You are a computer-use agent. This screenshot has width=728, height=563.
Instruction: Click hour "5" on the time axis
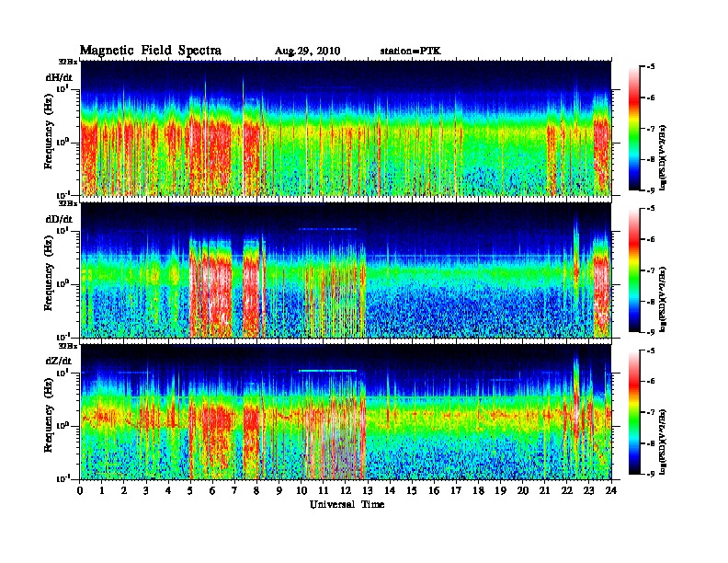point(190,490)
